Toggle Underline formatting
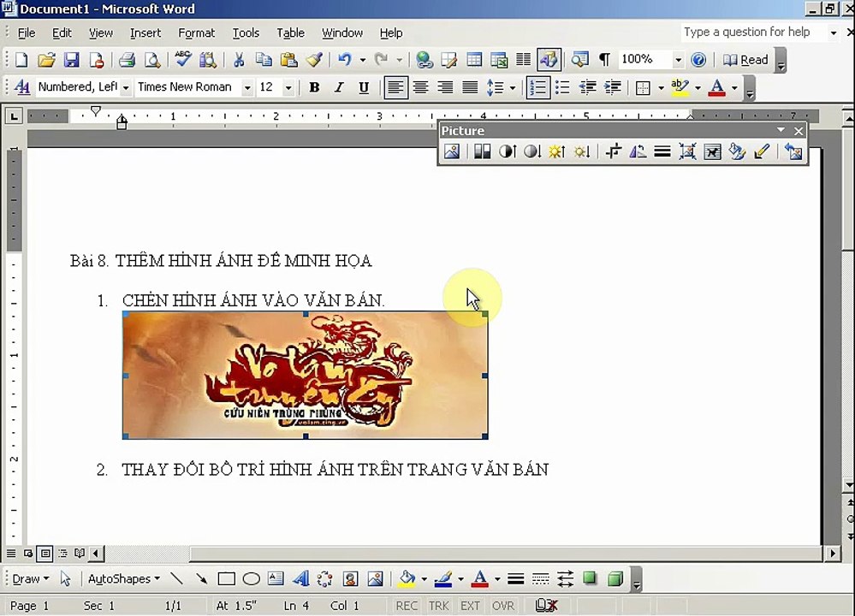Screen dimensions: 855x616 coord(364,87)
